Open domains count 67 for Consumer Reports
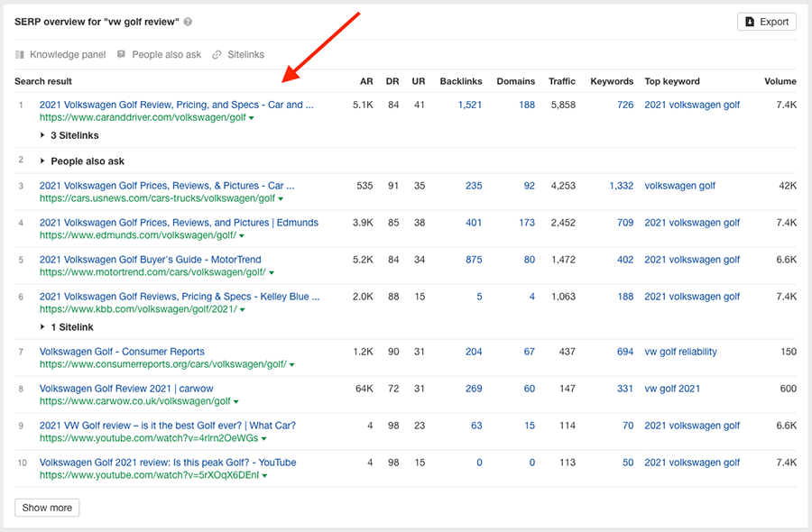812x532 pixels. [x=530, y=352]
